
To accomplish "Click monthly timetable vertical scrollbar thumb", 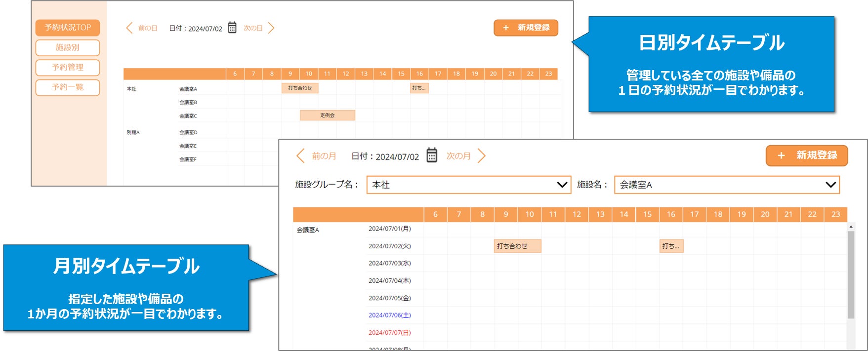I will coord(851,274).
